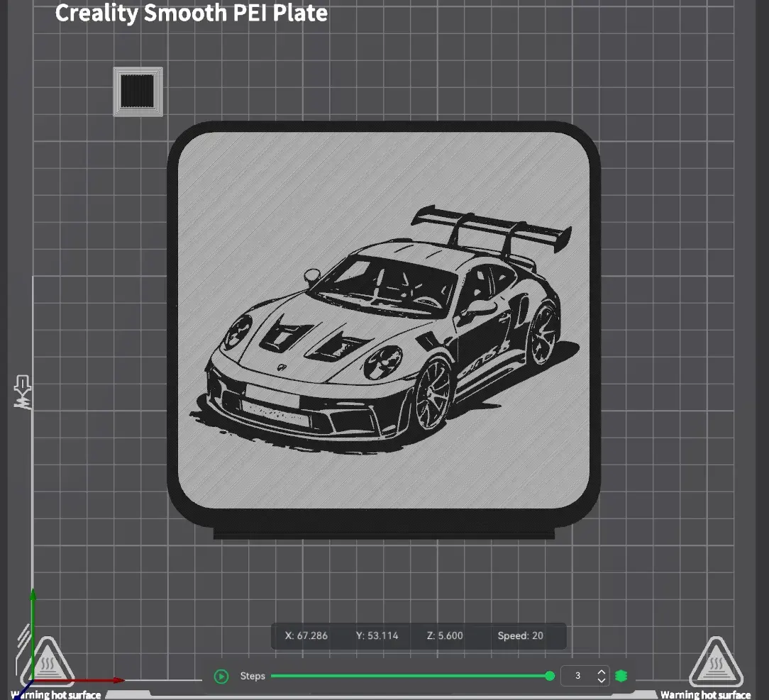769x700 pixels.
Task: Click the layer height marker on left ruler
Action: [23, 392]
